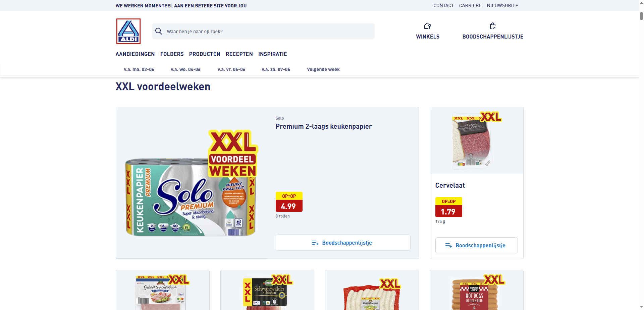Select the 'Volgende week' tab
The image size is (644, 310).
click(x=323, y=69)
